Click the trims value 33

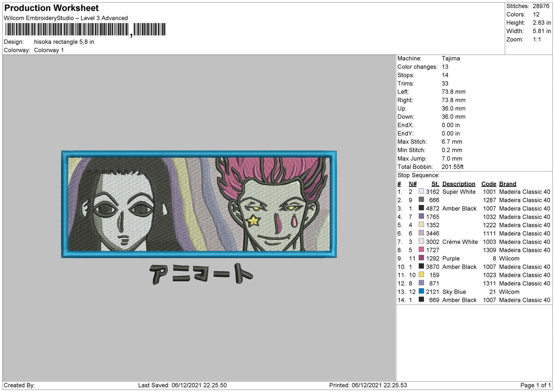(x=445, y=83)
